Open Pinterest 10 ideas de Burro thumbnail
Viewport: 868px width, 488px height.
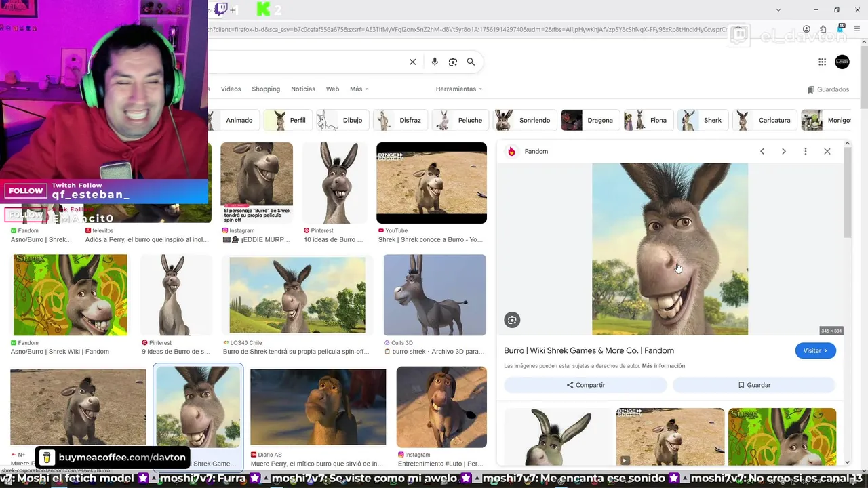336,183
